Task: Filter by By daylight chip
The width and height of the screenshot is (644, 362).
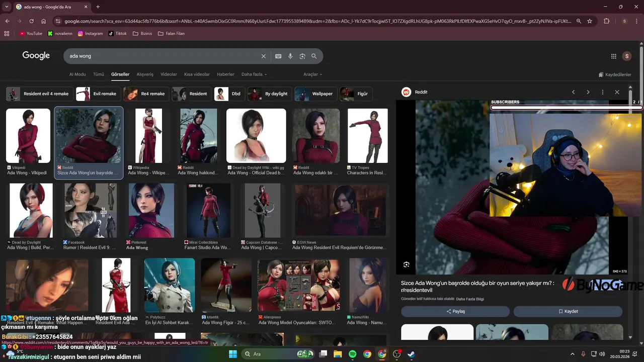Action: click(269, 94)
